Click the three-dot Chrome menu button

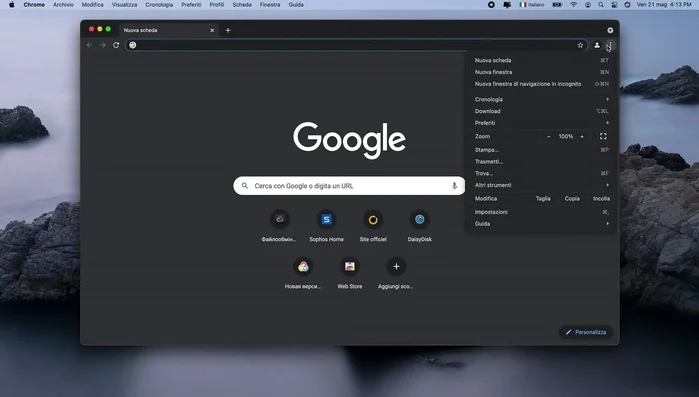[610, 45]
